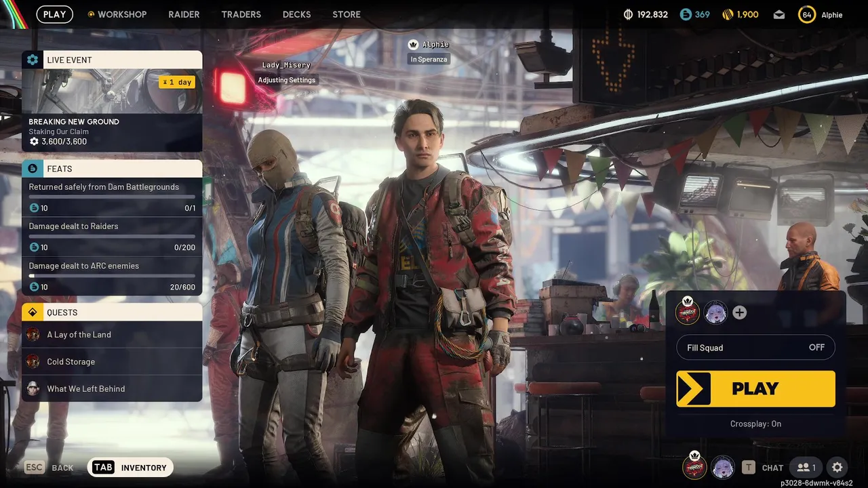This screenshot has height=488, width=868.
Task: Click the trader portrait icon beside A Lay of the Land
Action: (33, 335)
